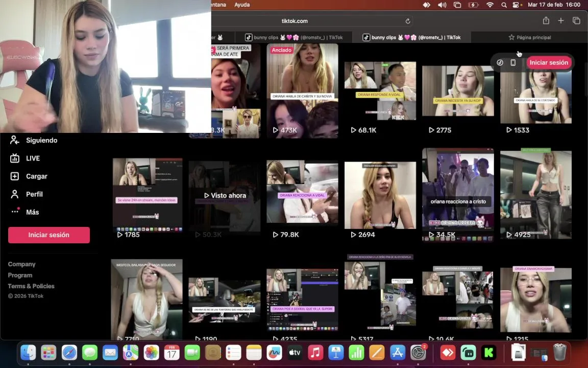The image size is (588, 368).
Task: Open Perfil in the TikTok sidebar
Action: point(26,195)
